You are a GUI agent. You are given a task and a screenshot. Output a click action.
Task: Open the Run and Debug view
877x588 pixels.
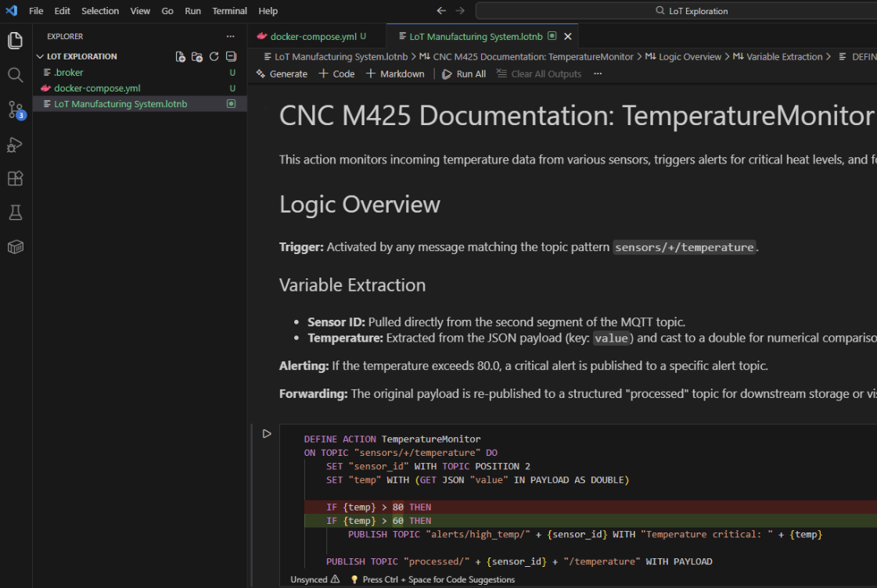point(16,144)
